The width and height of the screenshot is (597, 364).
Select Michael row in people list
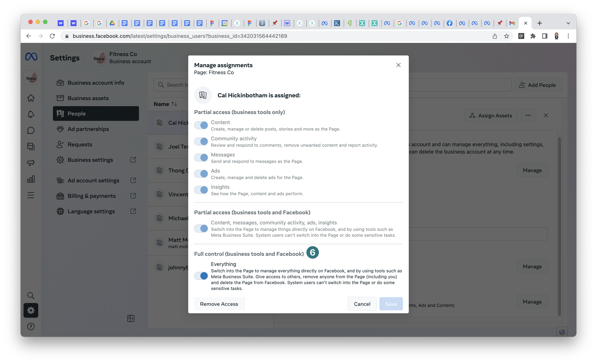click(168, 218)
